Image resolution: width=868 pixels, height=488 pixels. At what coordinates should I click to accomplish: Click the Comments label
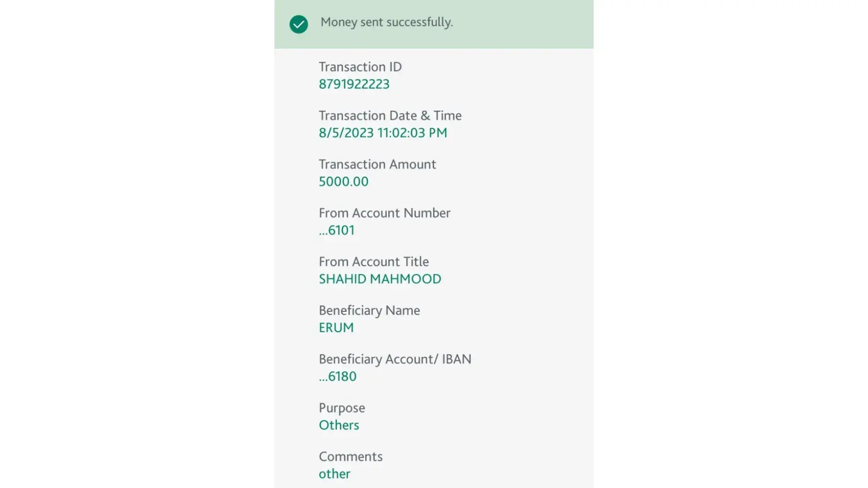pyautogui.click(x=351, y=457)
